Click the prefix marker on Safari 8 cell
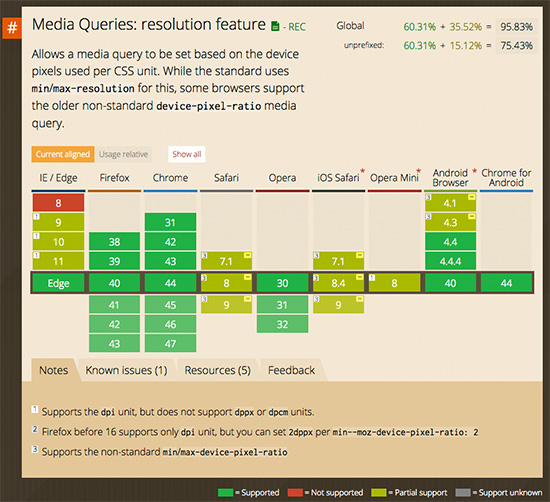Screen dimensions: 550x502 pos(248,277)
